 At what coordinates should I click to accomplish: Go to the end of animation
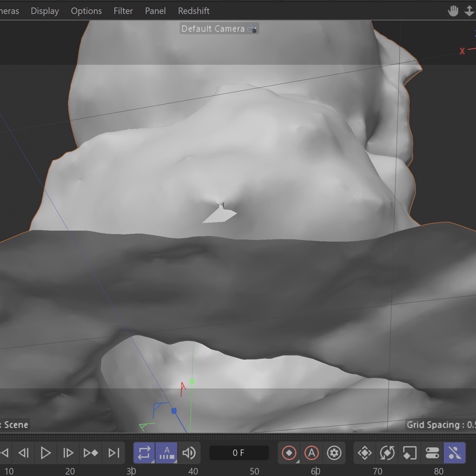[x=113, y=453]
